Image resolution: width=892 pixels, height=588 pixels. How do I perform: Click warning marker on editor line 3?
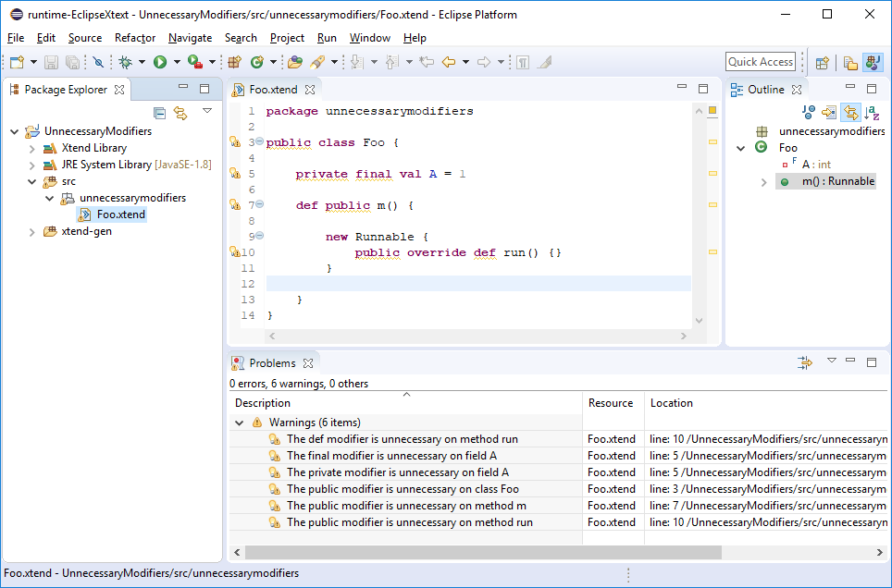(235, 142)
